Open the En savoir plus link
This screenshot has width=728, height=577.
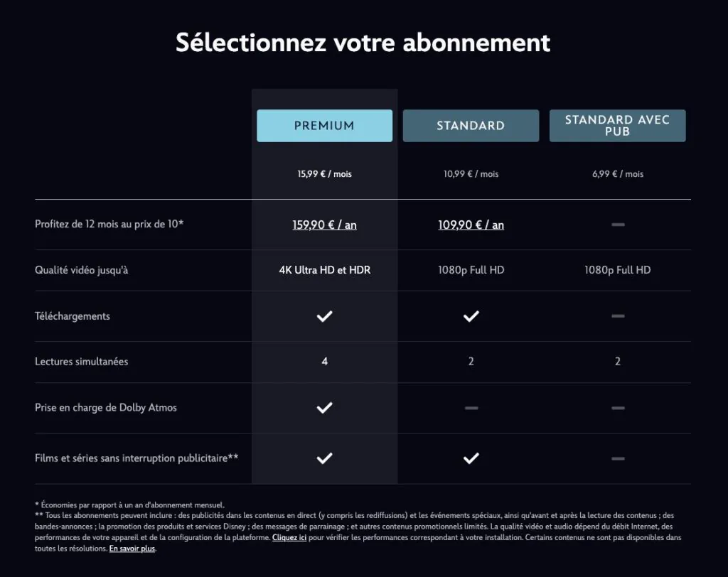click(x=132, y=549)
